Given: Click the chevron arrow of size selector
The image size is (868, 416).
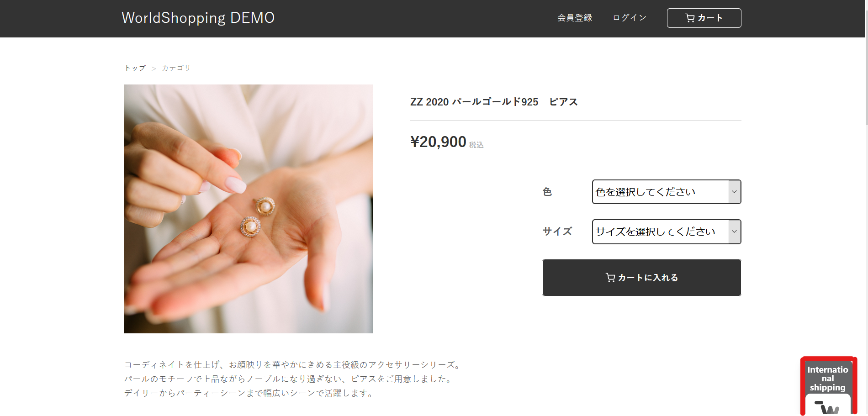Looking at the screenshot, I should [734, 232].
